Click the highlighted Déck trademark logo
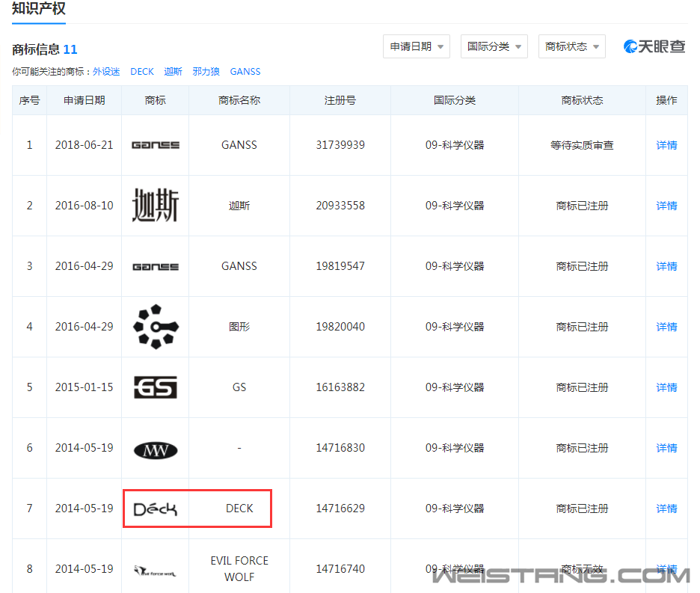Screen dimensions: 700x593 click(x=155, y=508)
